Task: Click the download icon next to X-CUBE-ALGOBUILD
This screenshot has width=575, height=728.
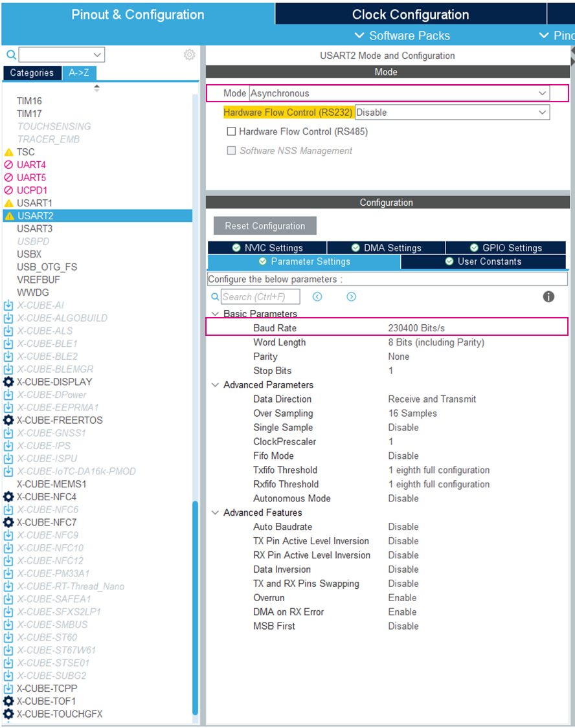Action: tap(8, 318)
